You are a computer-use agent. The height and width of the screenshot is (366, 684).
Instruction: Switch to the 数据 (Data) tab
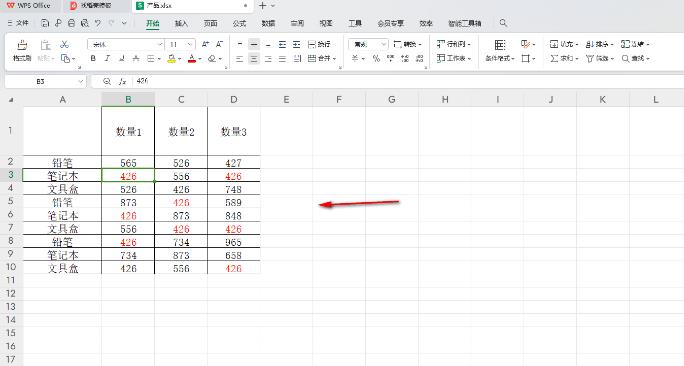(x=268, y=23)
